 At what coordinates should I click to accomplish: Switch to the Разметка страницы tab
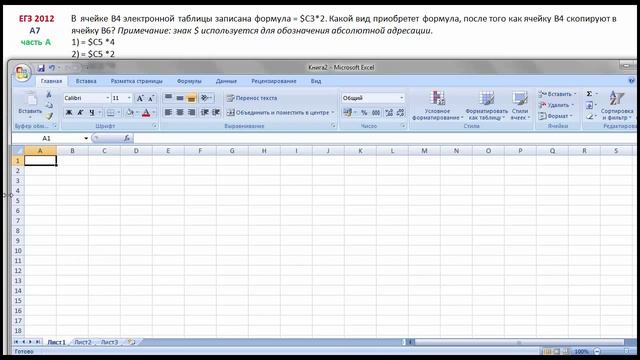click(x=136, y=81)
